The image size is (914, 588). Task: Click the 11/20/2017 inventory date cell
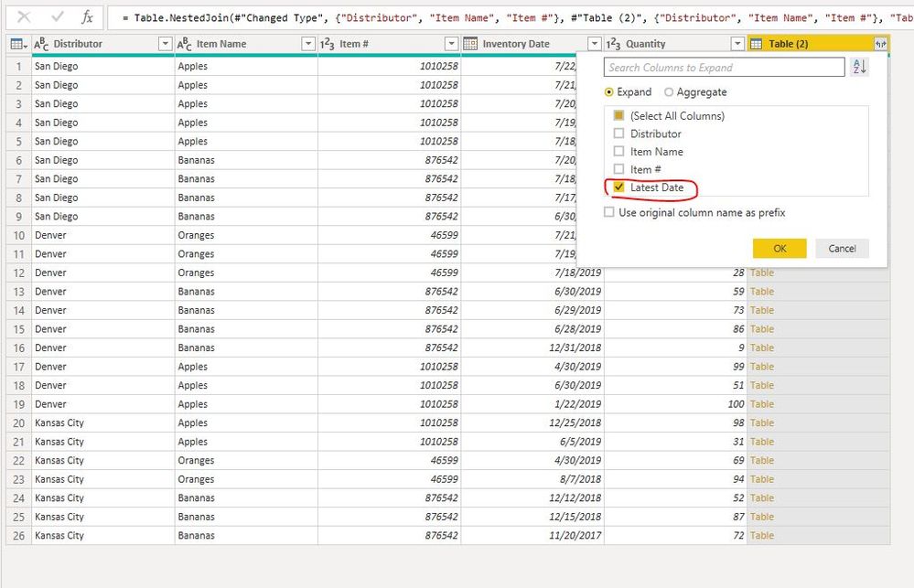532,536
